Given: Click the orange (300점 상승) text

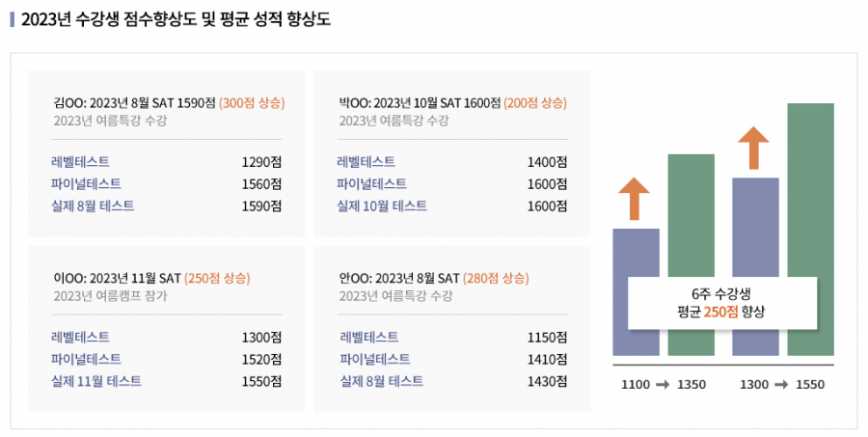Looking at the screenshot, I should 252,103.
